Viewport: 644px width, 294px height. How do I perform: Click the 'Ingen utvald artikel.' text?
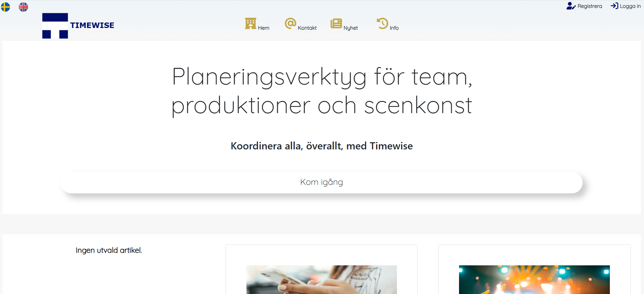pyautogui.click(x=109, y=250)
